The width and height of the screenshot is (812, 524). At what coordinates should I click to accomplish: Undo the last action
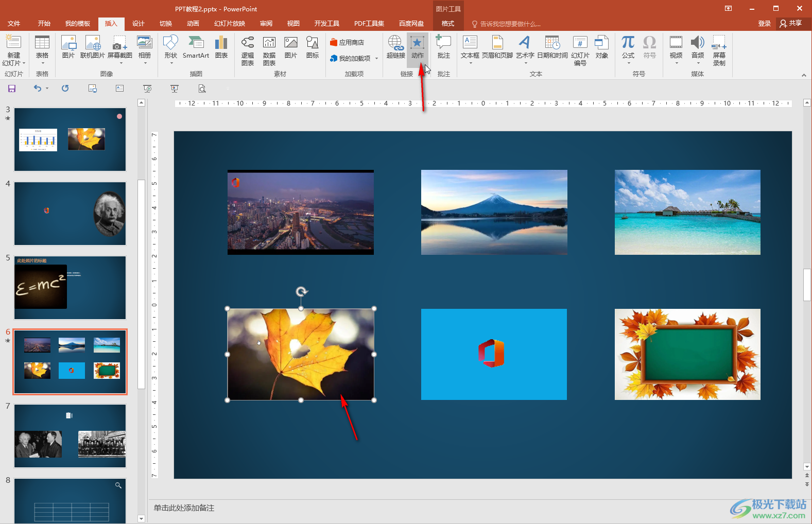click(38, 89)
